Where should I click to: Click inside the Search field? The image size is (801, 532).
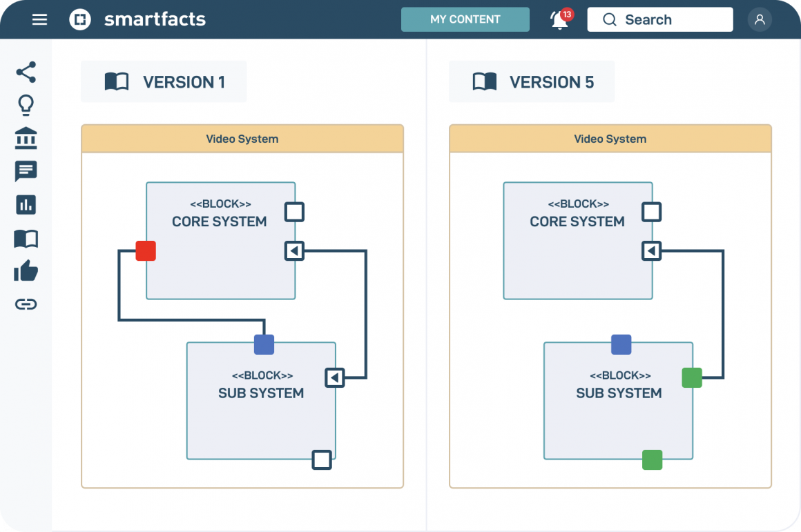click(659, 19)
